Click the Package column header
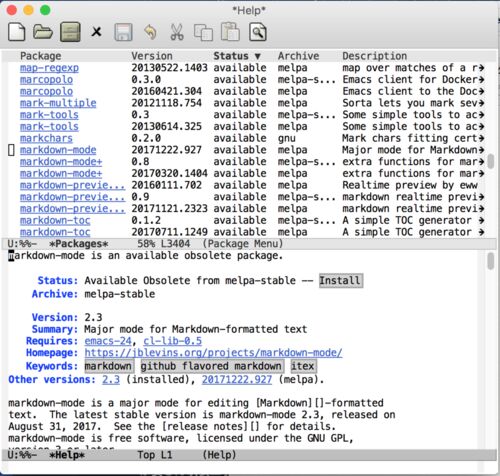 coord(41,56)
